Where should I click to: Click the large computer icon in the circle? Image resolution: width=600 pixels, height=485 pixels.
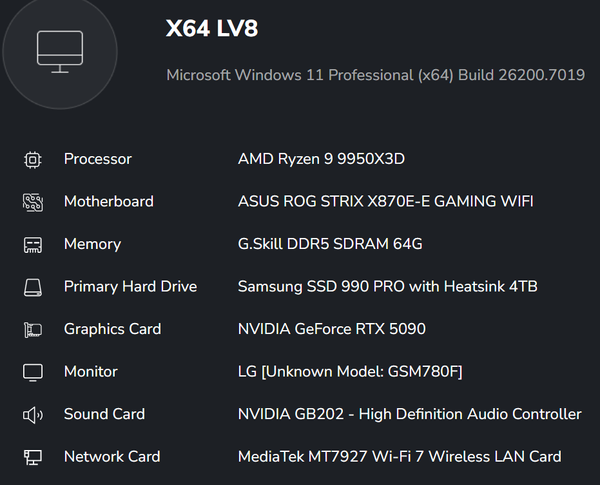[59, 51]
